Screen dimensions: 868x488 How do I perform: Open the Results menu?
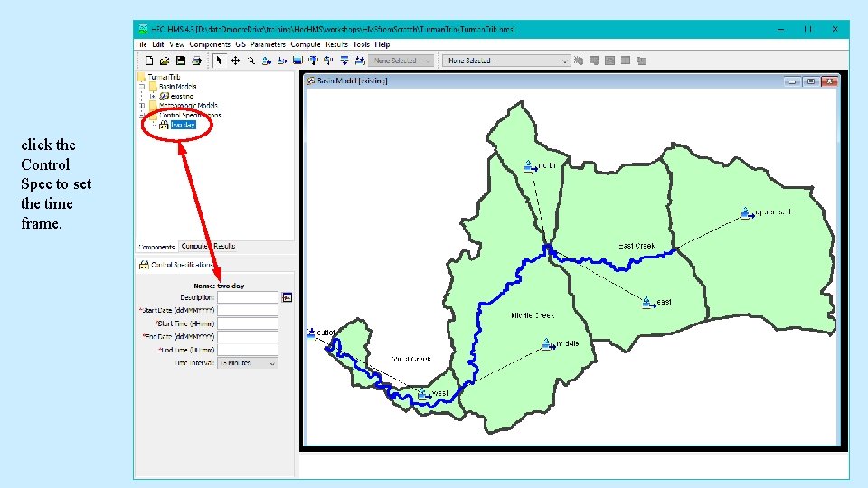336,44
